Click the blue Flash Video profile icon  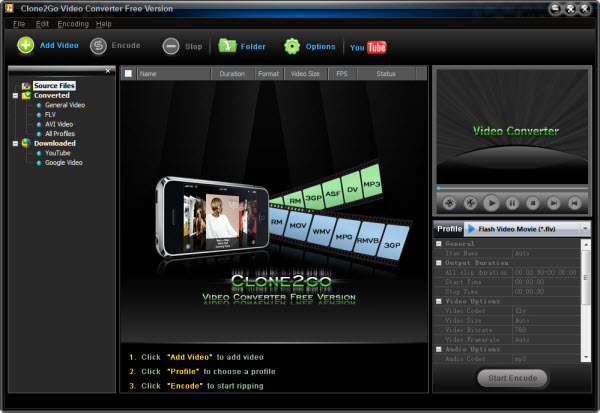click(471, 229)
